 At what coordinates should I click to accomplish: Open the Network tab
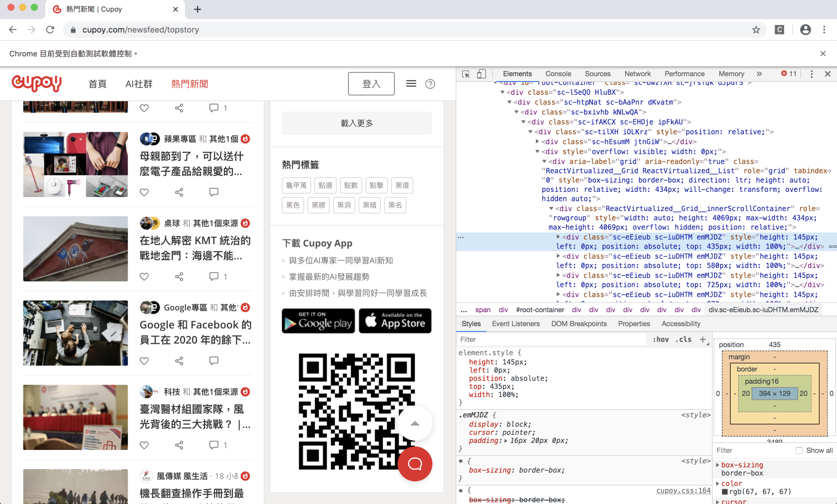pos(637,74)
